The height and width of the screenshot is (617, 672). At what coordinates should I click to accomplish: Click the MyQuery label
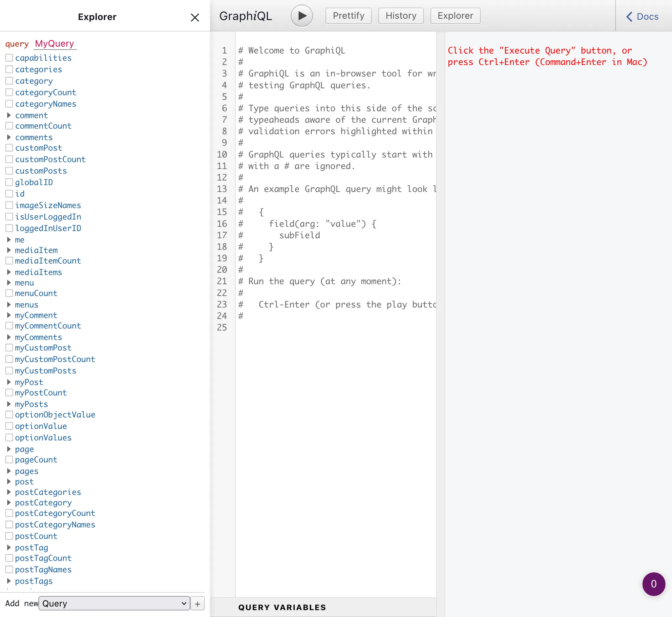click(54, 43)
